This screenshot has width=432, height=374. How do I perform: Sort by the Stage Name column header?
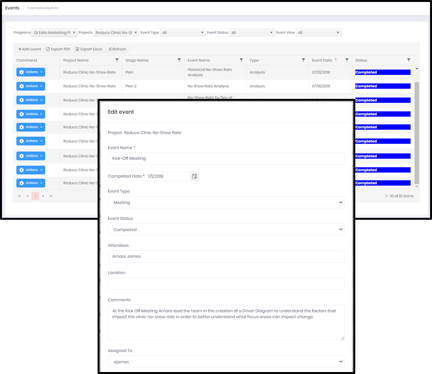coord(137,60)
